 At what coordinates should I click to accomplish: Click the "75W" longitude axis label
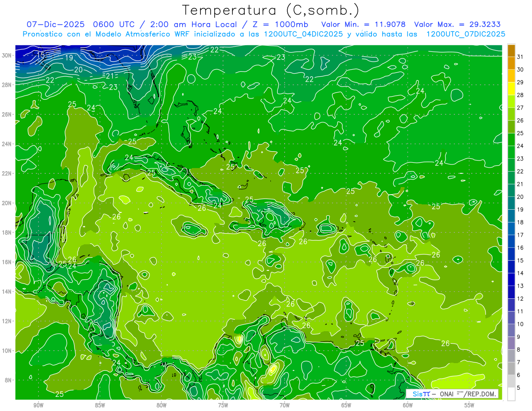[223, 405]
